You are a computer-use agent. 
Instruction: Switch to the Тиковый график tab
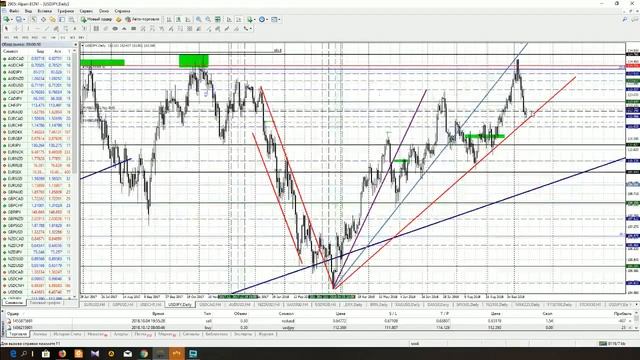(x=45, y=303)
